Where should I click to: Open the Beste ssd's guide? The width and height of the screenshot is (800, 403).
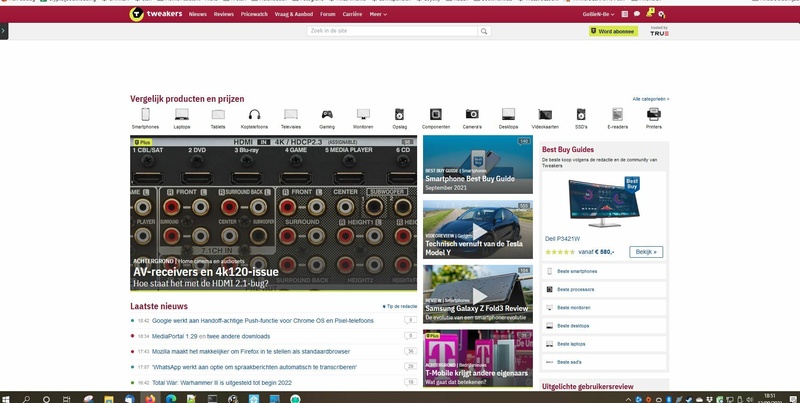pyautogui.click(x=604, y=362)
